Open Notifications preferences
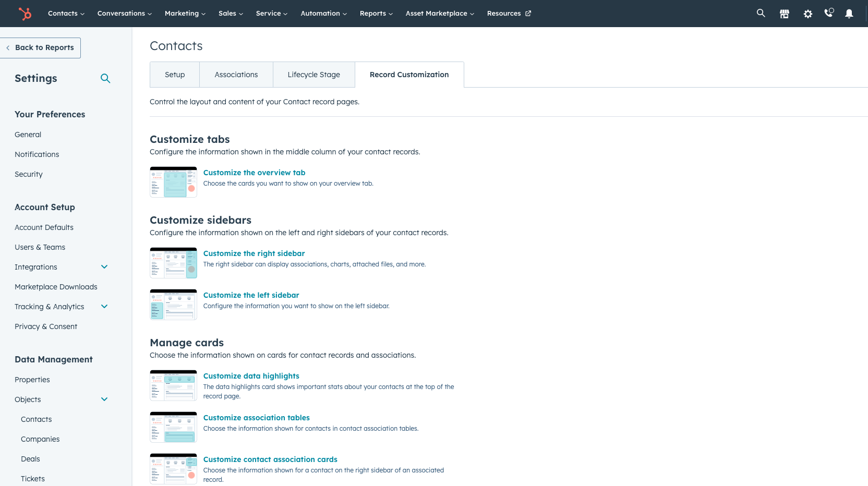Image resolution: width=868 pixels, height=486 pixels. click(37, 154)
